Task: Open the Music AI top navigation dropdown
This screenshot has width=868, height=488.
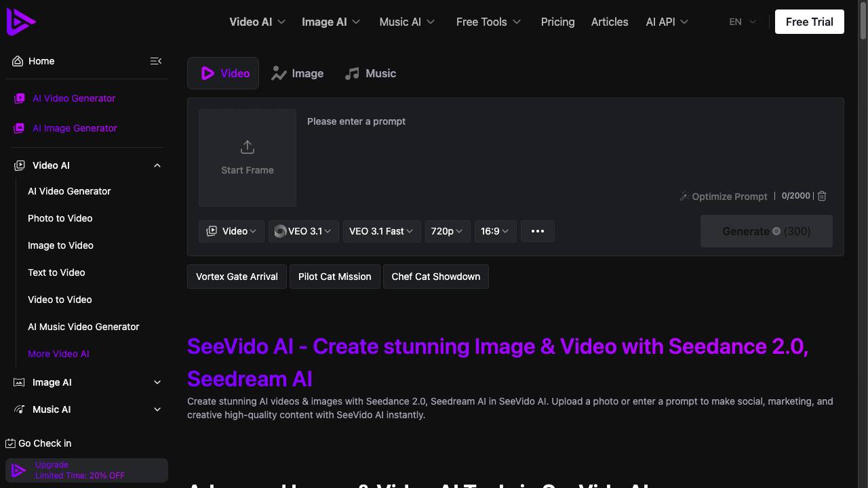Action: 407,22
